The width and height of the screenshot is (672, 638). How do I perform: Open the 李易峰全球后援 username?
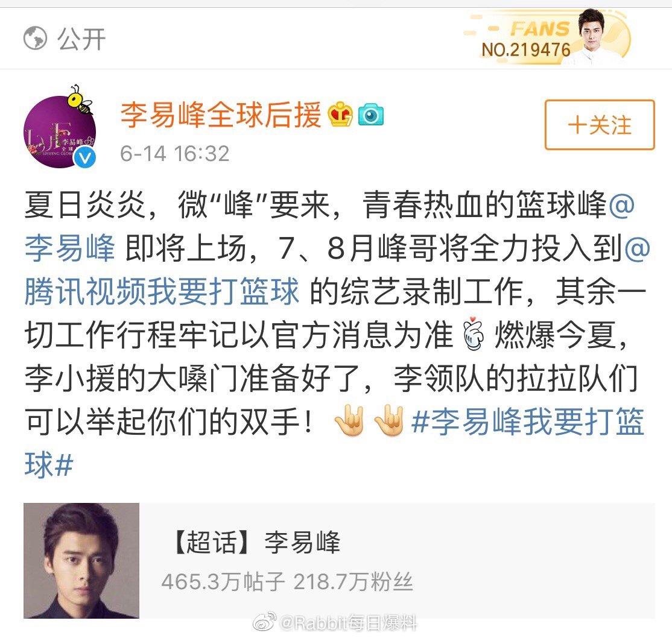click(x=221, y=115)
